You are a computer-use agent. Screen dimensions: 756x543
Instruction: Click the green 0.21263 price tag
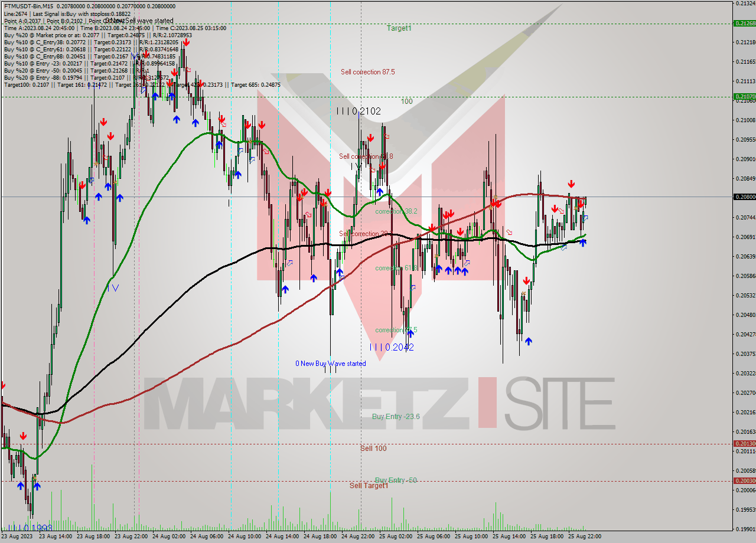pyautogui.click(x=744, y=24)
